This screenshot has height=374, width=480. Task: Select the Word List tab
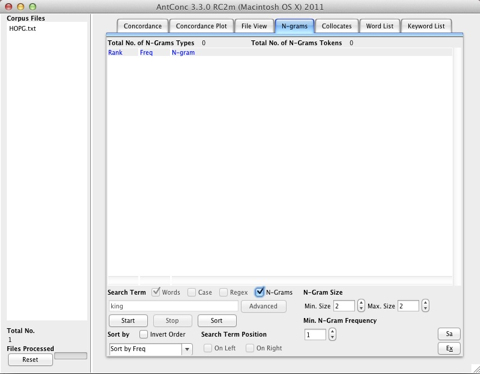coord(379,26)
